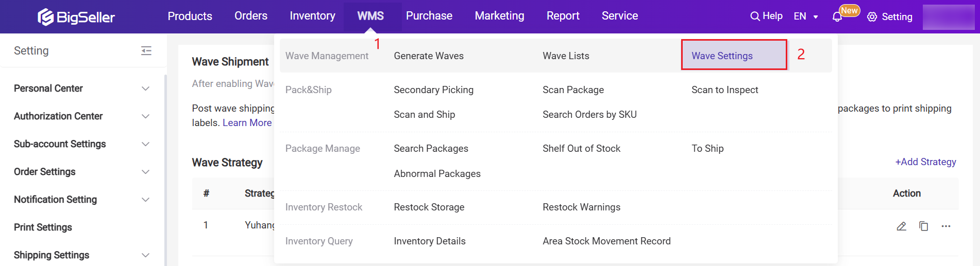This screenshot has height=266, width=980.
Task: Open the Learn More link
Action: point(247,123)
